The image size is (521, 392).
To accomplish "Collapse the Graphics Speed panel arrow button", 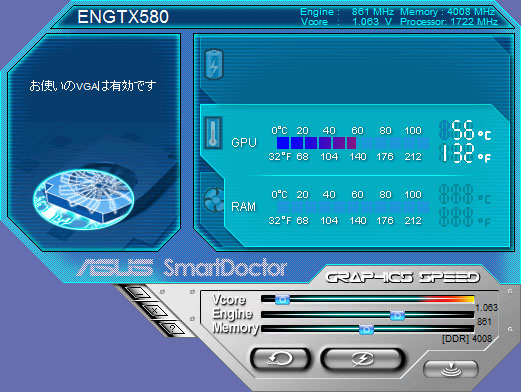I will tap(451, 369).
